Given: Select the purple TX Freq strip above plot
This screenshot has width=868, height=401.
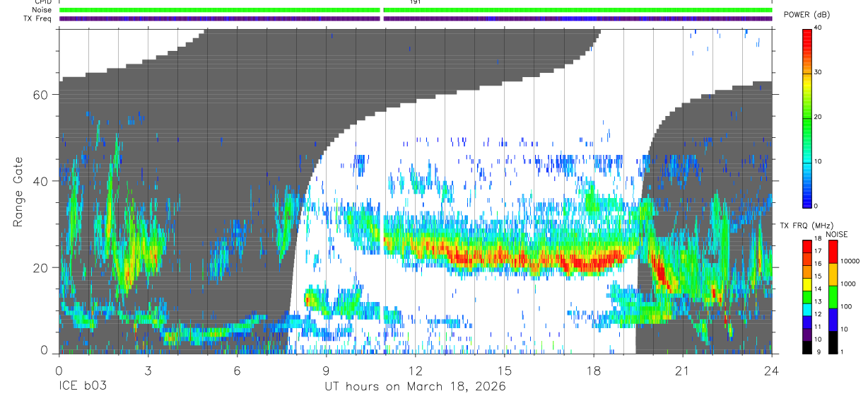Looking at the screenshot, I should click(416, 18).
